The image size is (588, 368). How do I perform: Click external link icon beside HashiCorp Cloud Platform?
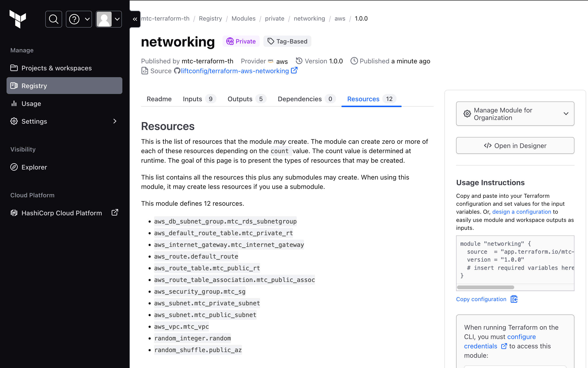(115, 213)
